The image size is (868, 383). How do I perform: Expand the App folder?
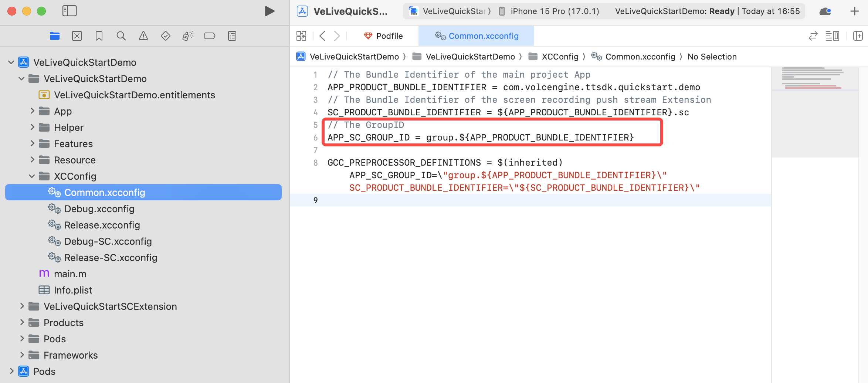(x=32, y=111)
